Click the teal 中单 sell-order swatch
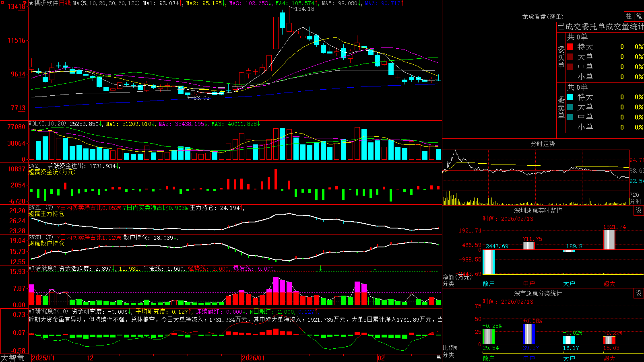Viewport: 644px width, 362px height. pyautogui.click(x=570, y=117)
